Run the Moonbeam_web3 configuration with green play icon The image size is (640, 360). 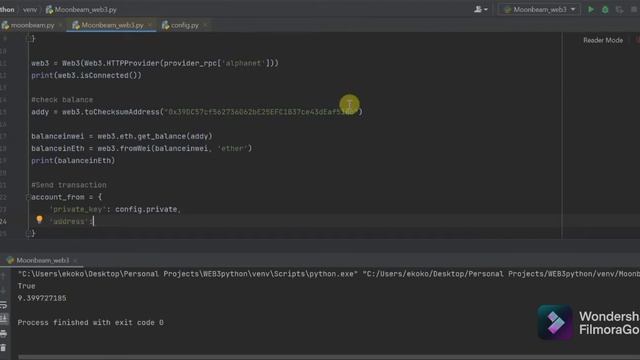[x=591, y=9]
